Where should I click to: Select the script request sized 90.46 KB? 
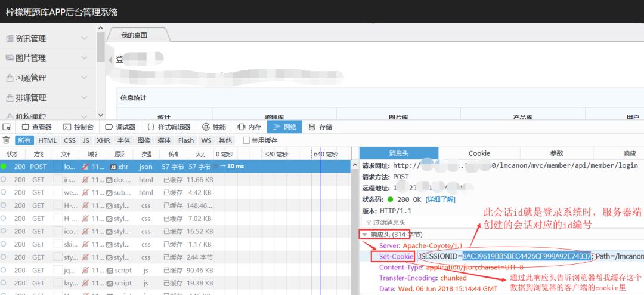(175, 271)
